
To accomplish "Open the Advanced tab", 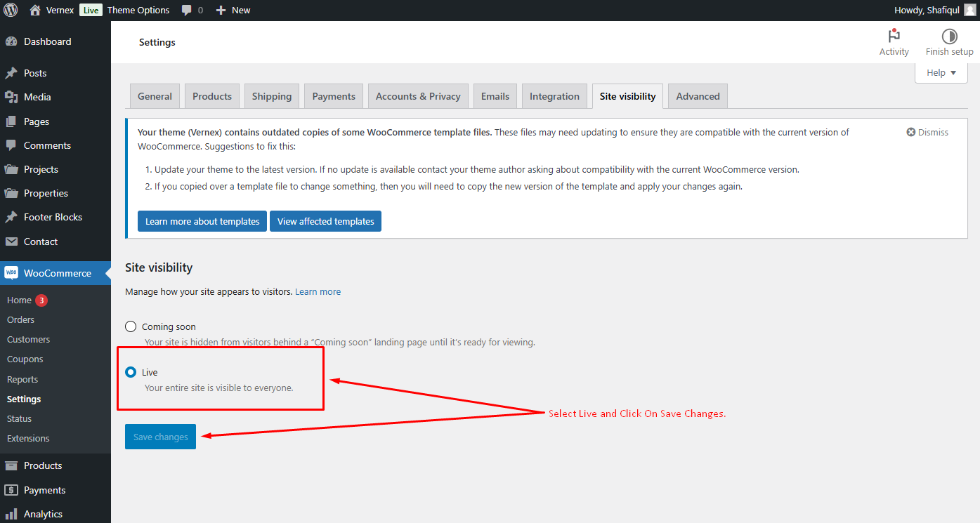I will point(698,96).
